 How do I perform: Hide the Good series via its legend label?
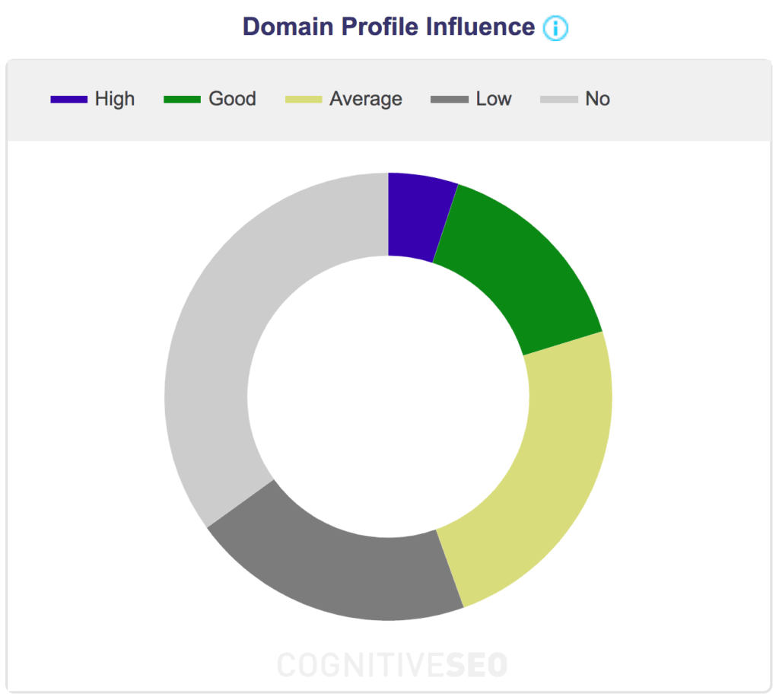(232, 99)
